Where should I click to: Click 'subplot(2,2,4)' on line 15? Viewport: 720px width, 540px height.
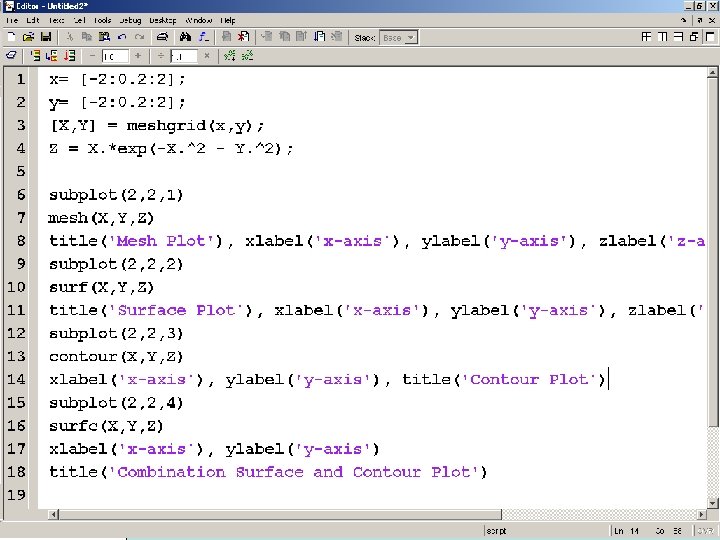point(116,403)
